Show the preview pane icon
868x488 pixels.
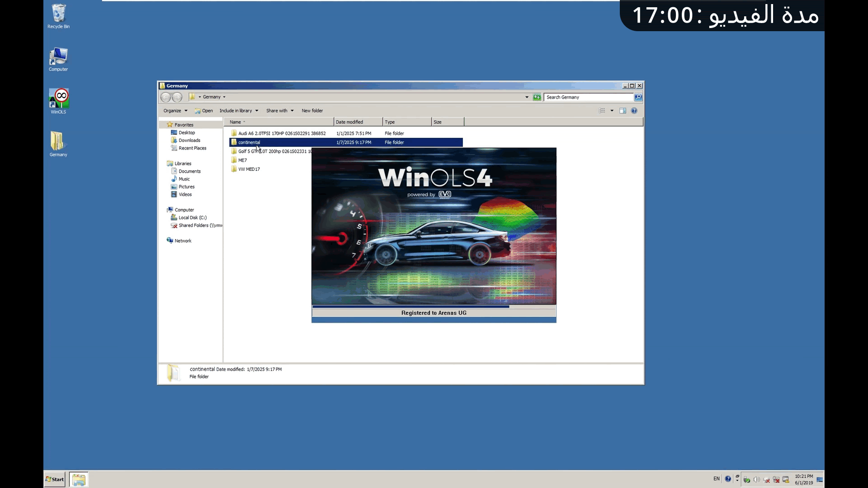pyautogui.click(x=623, y=111)
